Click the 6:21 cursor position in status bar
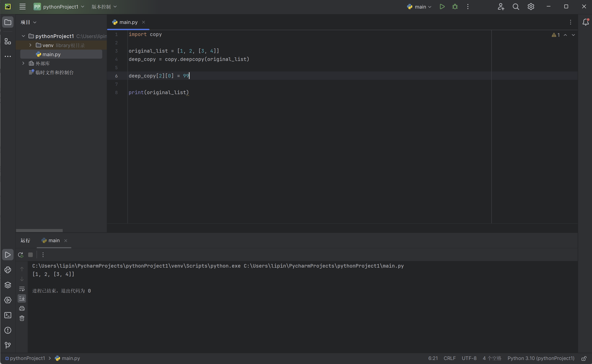The height and width of the screenshot is (364, 592). pyautogui.click(x=433, y=358)
